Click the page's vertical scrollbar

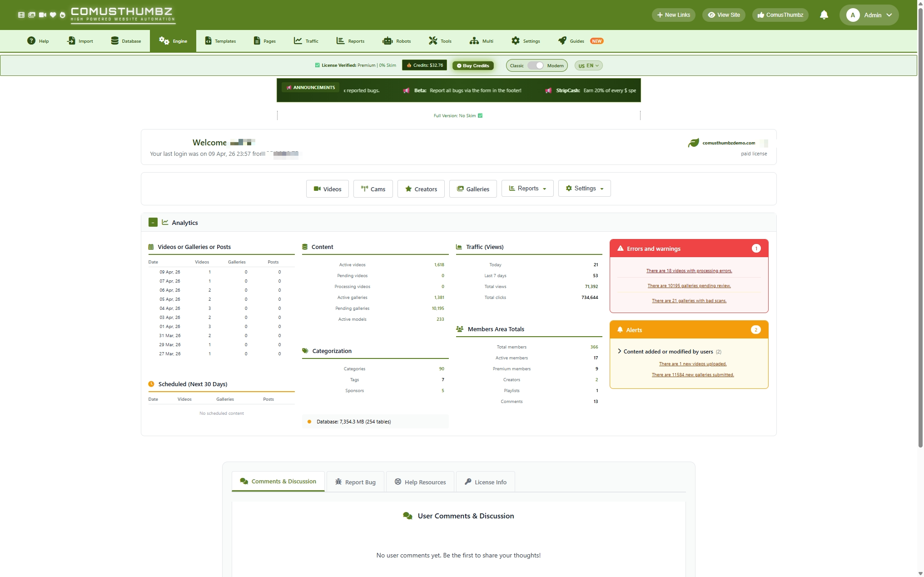[x=920, y=227]
